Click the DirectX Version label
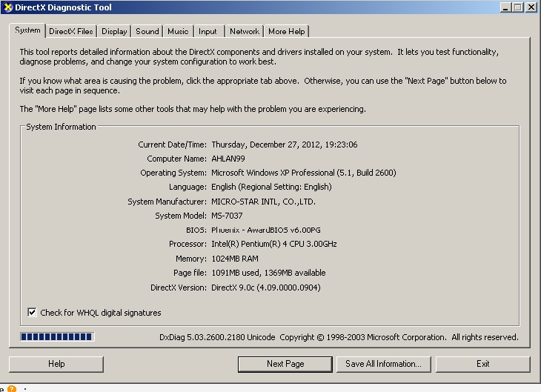The height and width of the screenshot is (392, 541). pyautogui.click(x=179, y=288)
